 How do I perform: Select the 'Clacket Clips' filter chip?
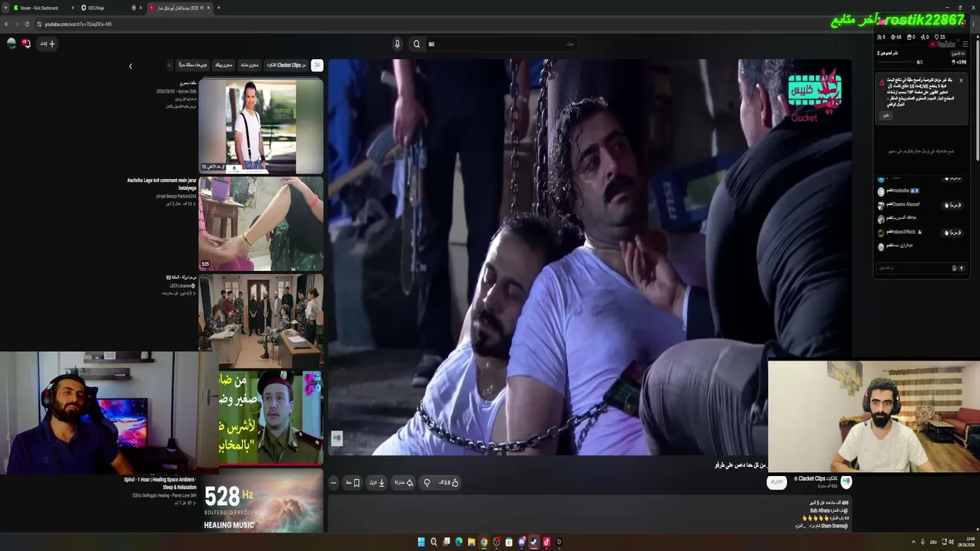(x=286, y=65)
